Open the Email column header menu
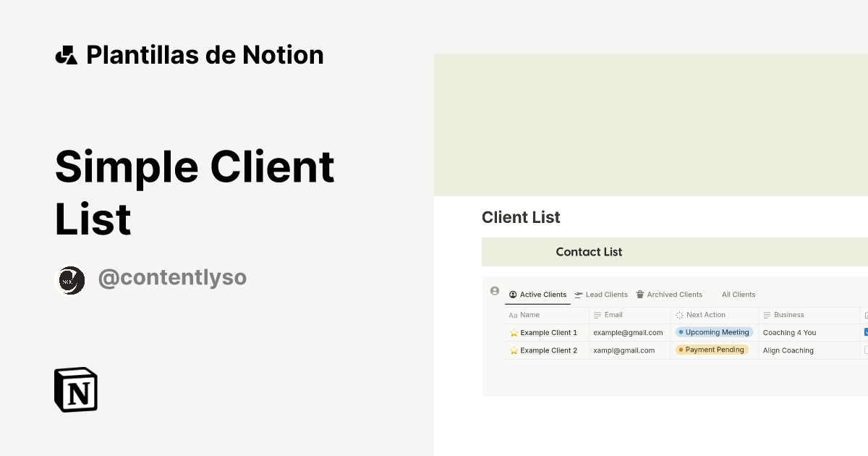 click(x=611, y=315)
